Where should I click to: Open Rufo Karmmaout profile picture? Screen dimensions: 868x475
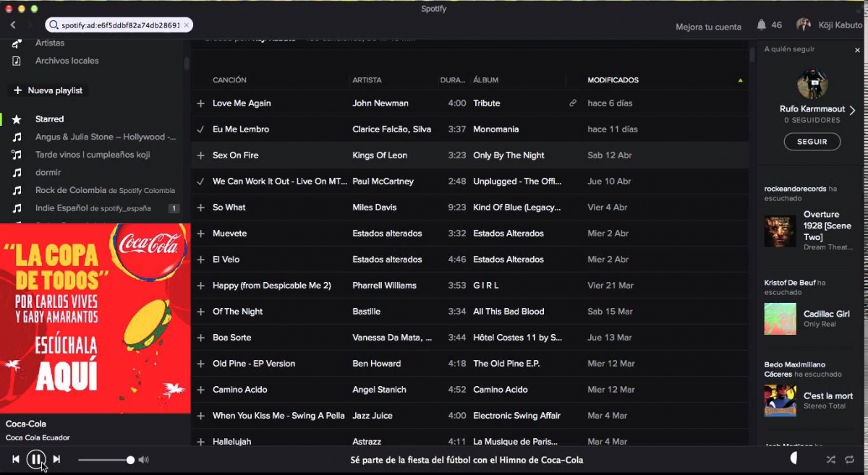tap(812, 84)
